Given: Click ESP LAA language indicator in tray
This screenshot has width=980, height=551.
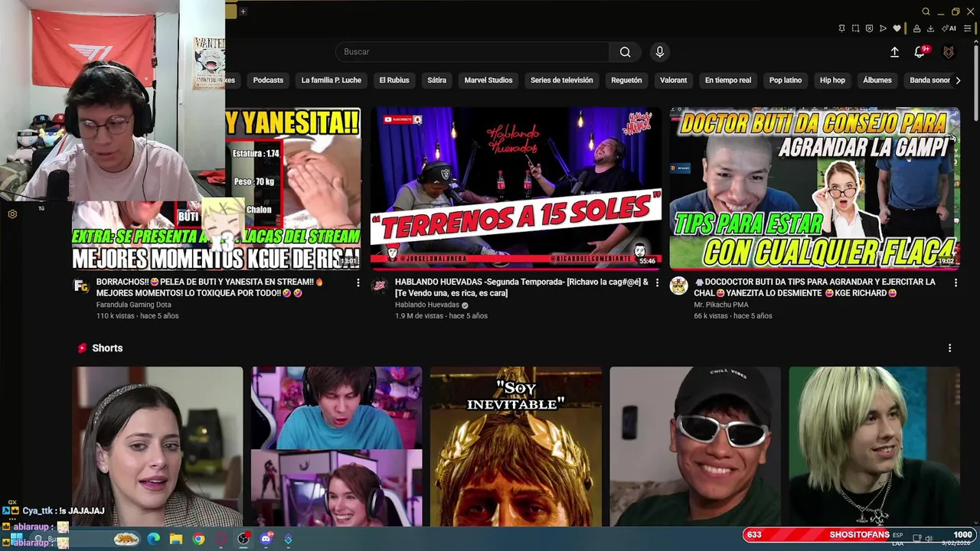Looking at the screenshot, I should 897,539.
